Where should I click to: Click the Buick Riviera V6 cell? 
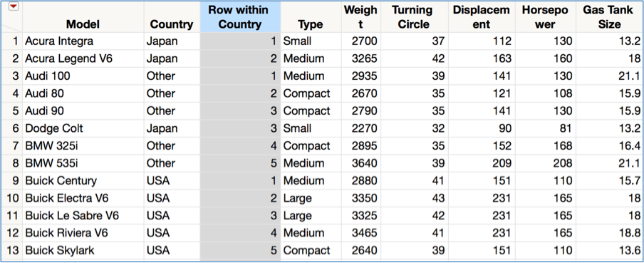pos(66,233)
